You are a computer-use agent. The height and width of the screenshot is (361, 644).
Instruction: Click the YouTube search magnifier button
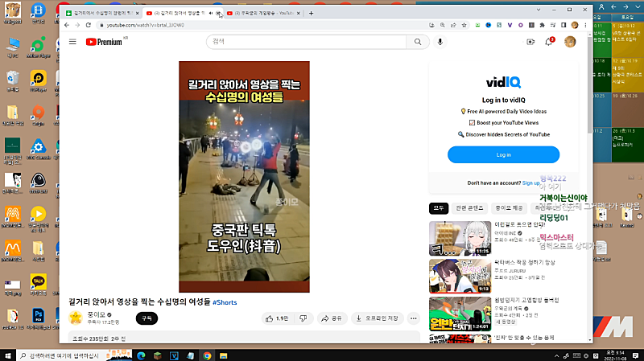[x=418, y=42]
